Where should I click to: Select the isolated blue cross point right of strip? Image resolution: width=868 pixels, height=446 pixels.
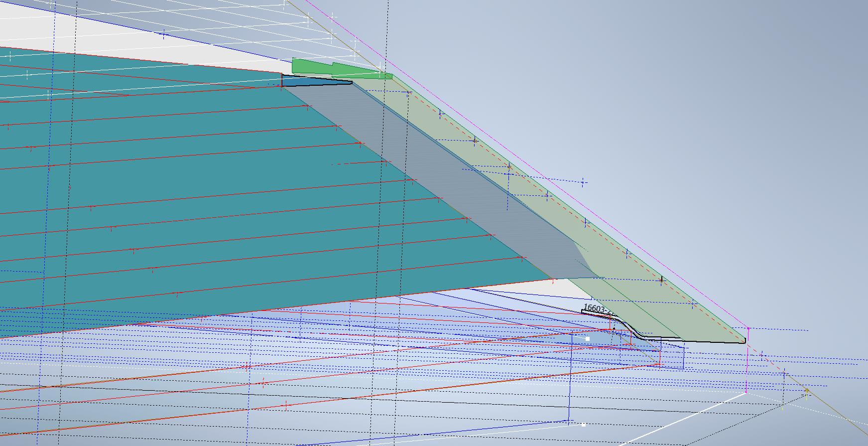[583, 183]
